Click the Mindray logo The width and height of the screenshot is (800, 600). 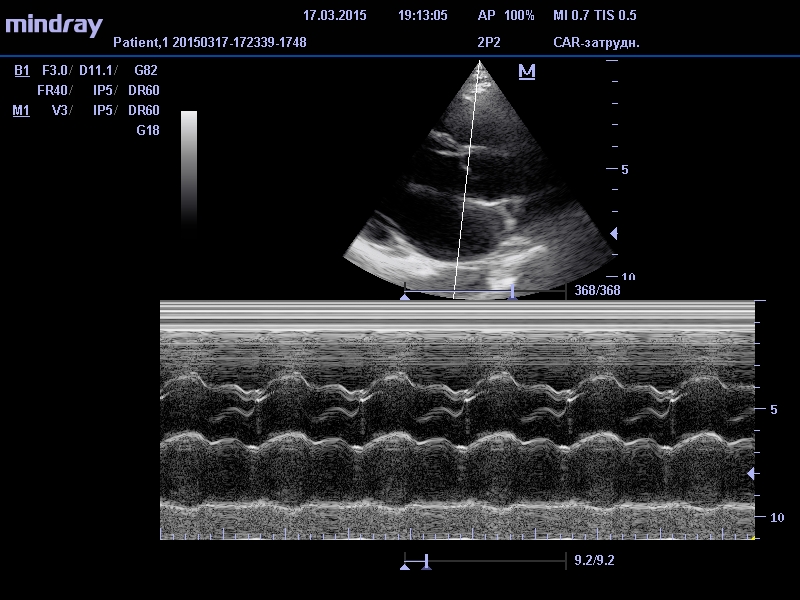click(x=54, y=24)
